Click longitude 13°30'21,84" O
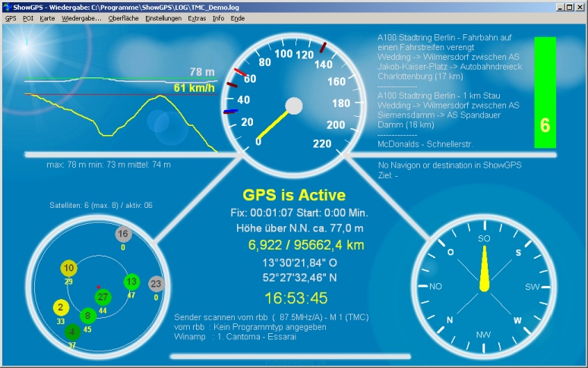This screenshot has width=588, height=368. pos(299,263)
